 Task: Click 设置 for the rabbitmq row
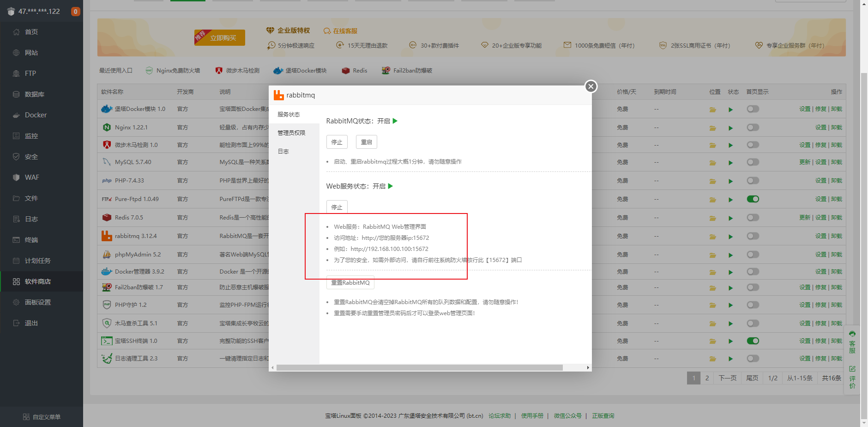pyautogui.click(x=820, y=236)
